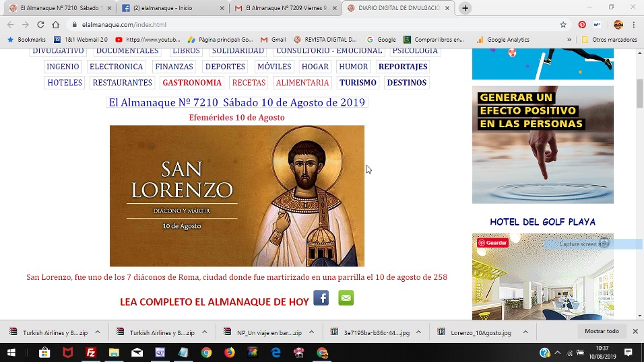
Task: Switch to the Gmail El Almanaque Nº 7209 tab
Action: (x=286, y=8)
